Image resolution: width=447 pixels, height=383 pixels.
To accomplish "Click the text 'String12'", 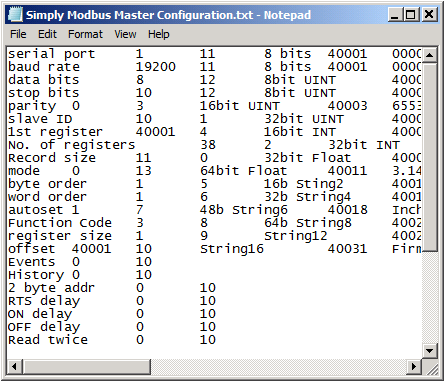I will click(x=296, y=236).
